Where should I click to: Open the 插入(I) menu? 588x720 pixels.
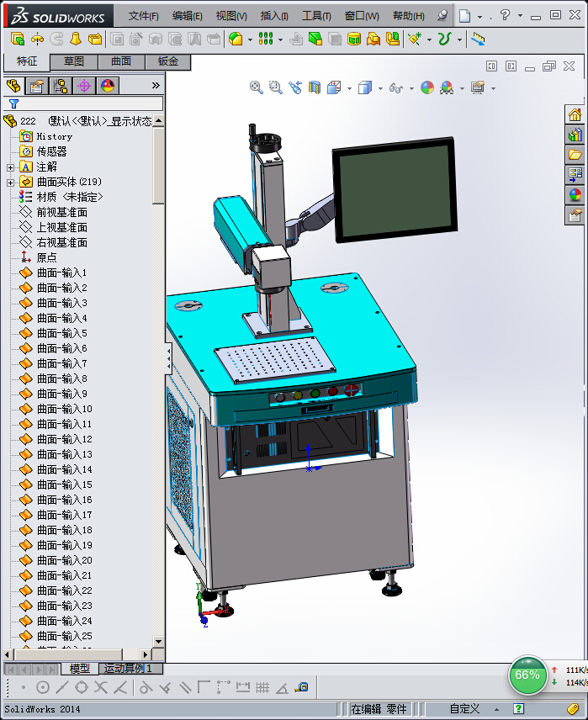pyautogui.click(x=274, y=16)
